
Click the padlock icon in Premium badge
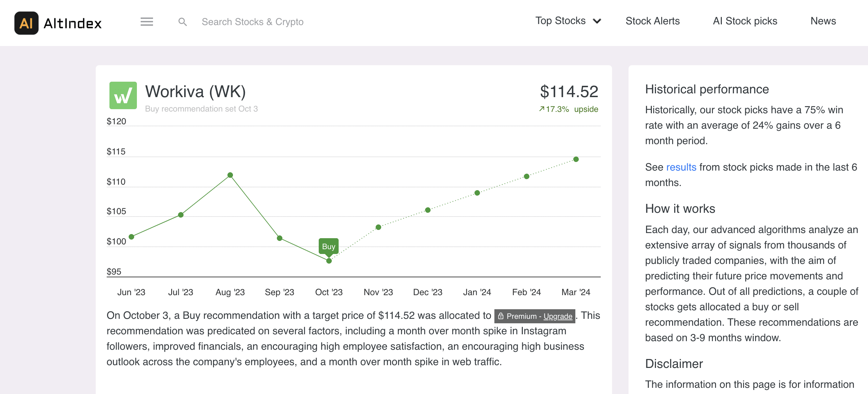pyautogui.click(x=501, y=316)
